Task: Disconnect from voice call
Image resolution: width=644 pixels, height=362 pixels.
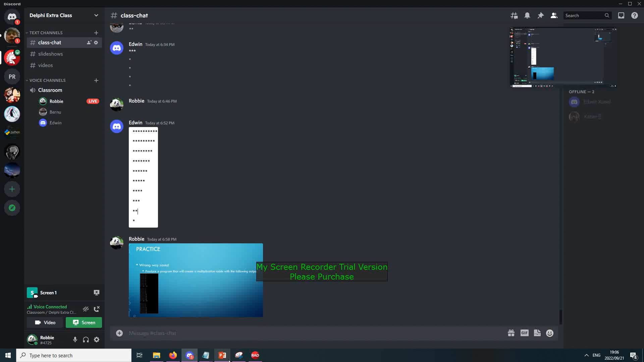Action: 97,309
